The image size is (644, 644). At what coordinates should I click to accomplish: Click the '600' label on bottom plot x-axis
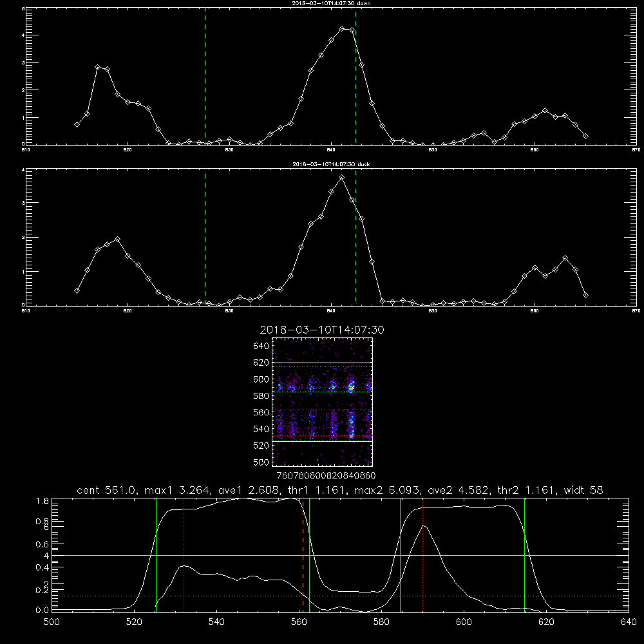[464, 622]
